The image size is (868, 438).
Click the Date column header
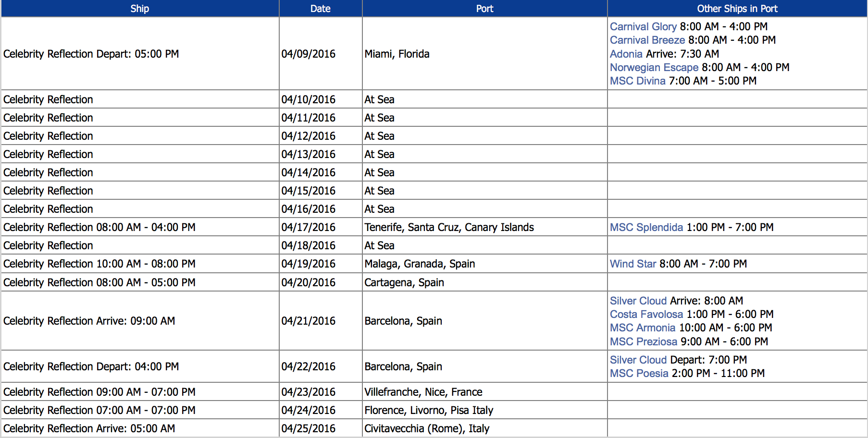(x=320, y=9)
